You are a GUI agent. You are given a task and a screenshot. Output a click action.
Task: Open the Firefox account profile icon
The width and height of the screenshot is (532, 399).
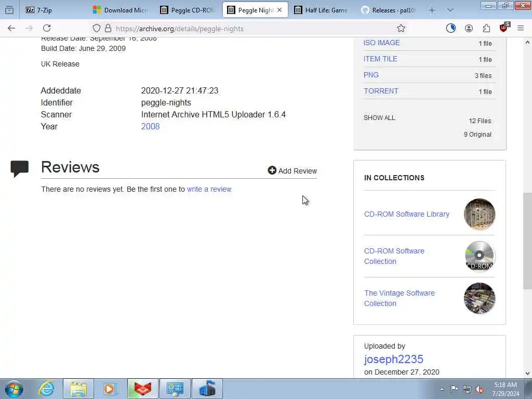point(469,29)
